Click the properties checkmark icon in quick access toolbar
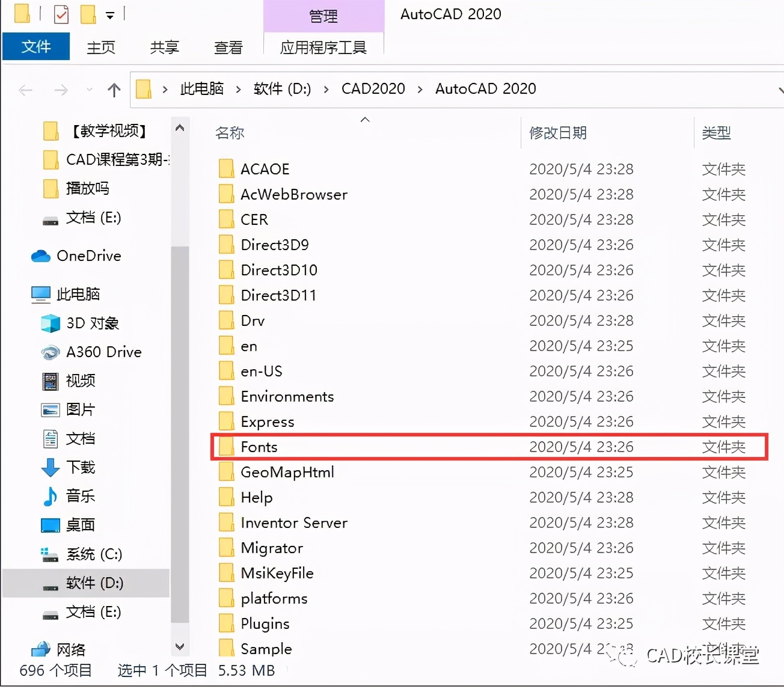The height and width of the screenshot is (689, 784). [61, 13]
